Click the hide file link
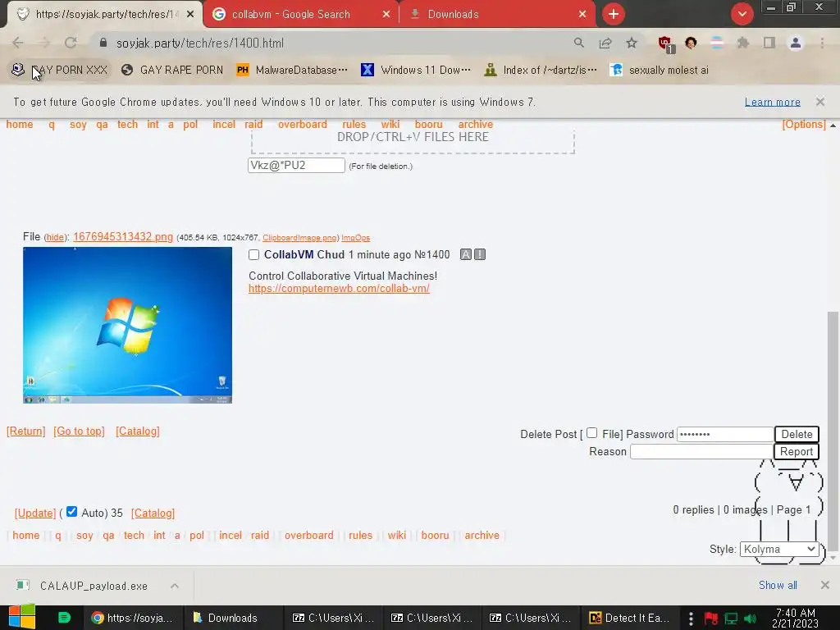Viewport: 840px width, 630px height. 55,237
